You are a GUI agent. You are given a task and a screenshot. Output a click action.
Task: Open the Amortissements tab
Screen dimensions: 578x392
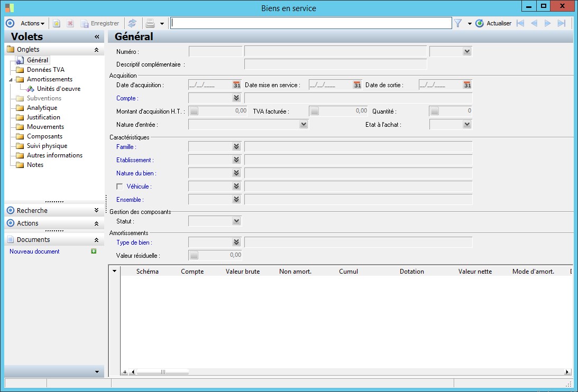[x=50, y=79]
